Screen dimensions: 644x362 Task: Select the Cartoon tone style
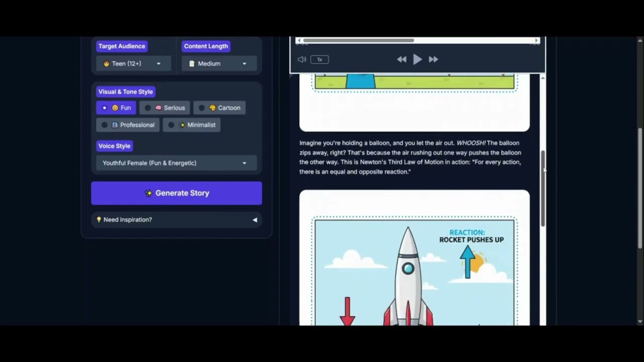click(219, 108)
